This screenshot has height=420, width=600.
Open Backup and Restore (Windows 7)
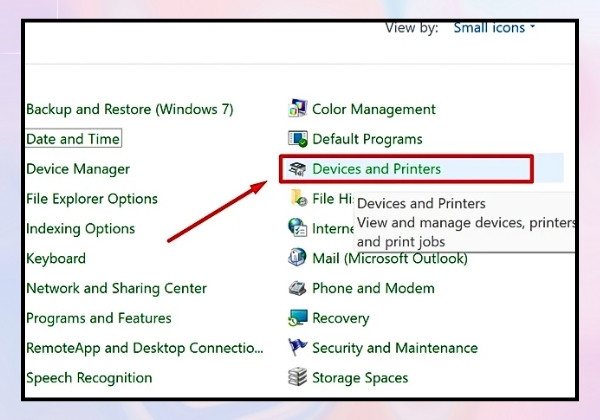point(130,109)
